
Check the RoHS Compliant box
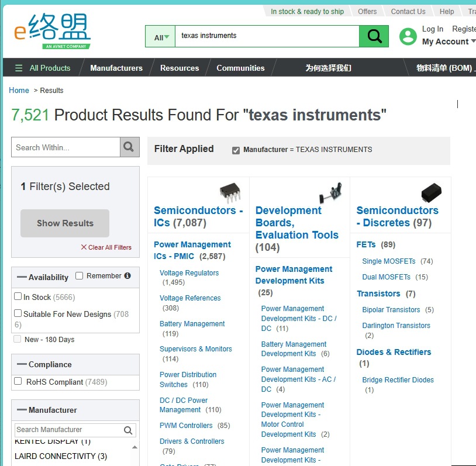pos(18,381)
